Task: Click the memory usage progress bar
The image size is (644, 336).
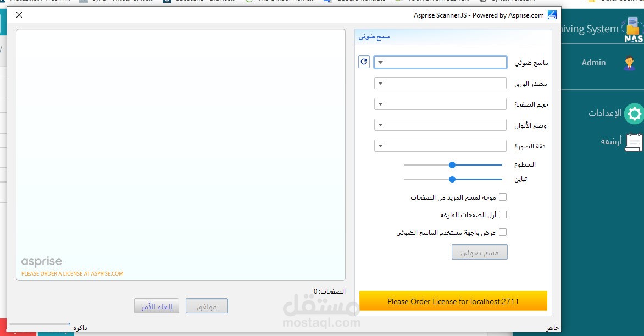Action: pyautogui.click(x=40, y=324)
